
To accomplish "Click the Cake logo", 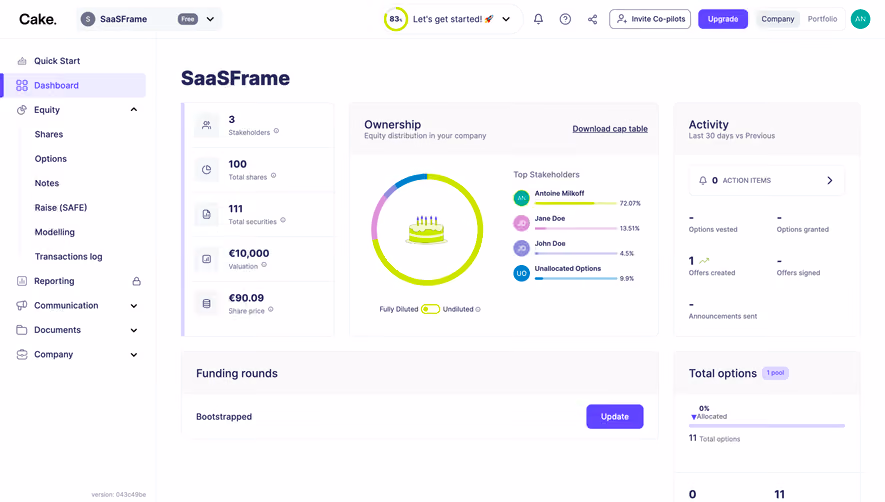I will [38, 19].
